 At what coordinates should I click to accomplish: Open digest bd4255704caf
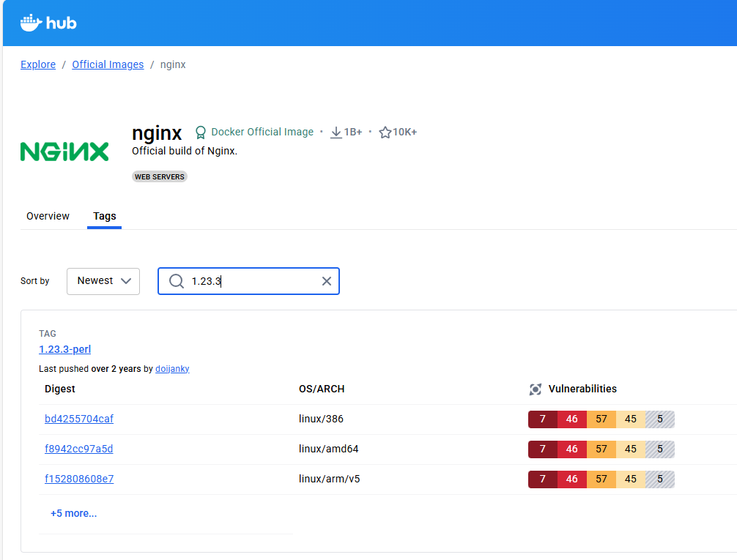pos(79,419)
